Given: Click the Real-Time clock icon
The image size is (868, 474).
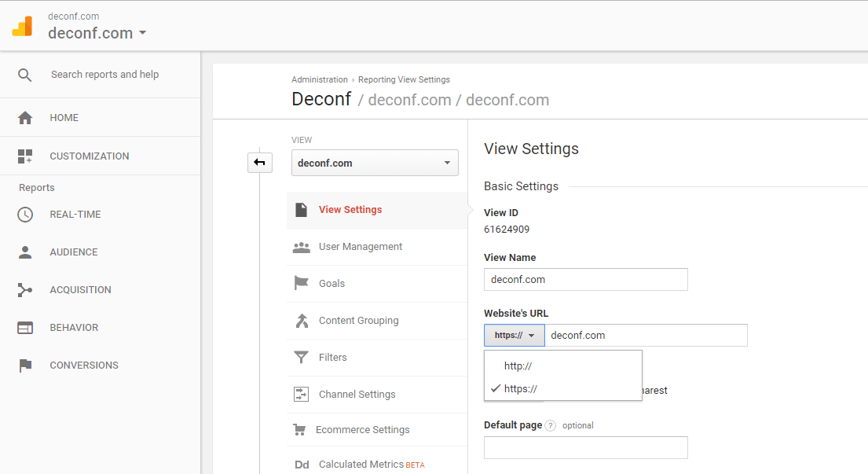Looking at the screenshot, I should [25, 215].
